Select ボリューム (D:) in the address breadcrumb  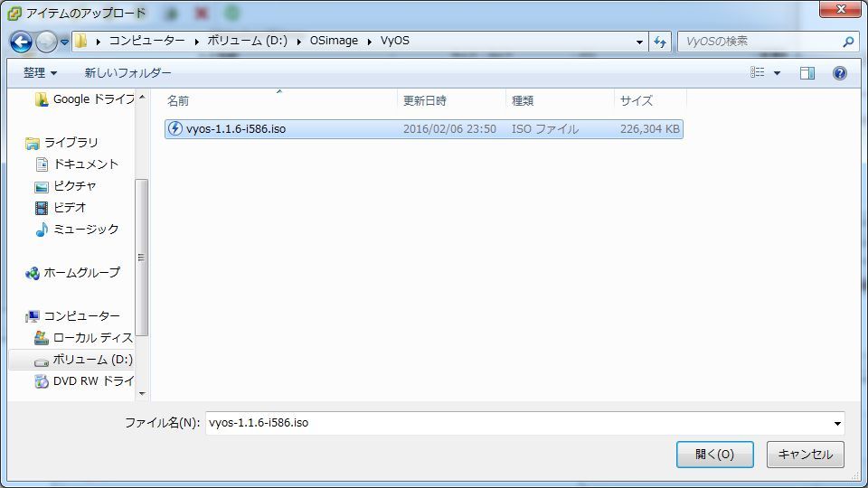[248, 41]
